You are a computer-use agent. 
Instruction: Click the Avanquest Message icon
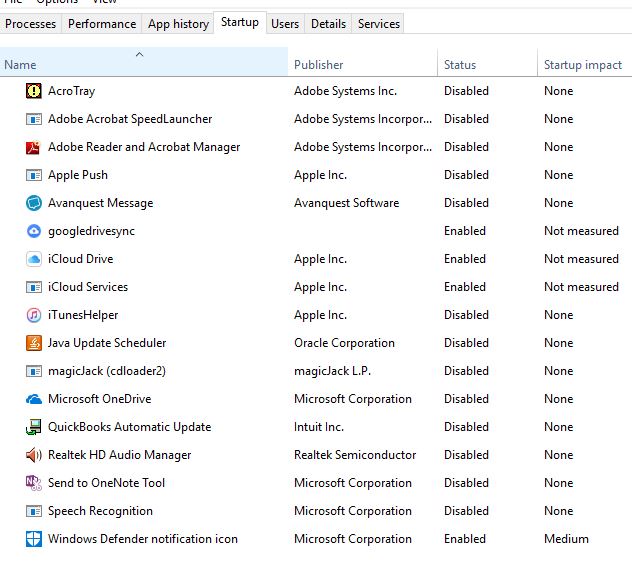[x=33, y=203]
